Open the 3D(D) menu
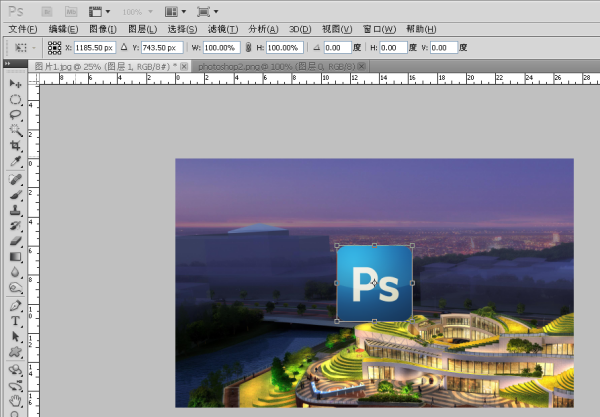 [x=300, y=29]
